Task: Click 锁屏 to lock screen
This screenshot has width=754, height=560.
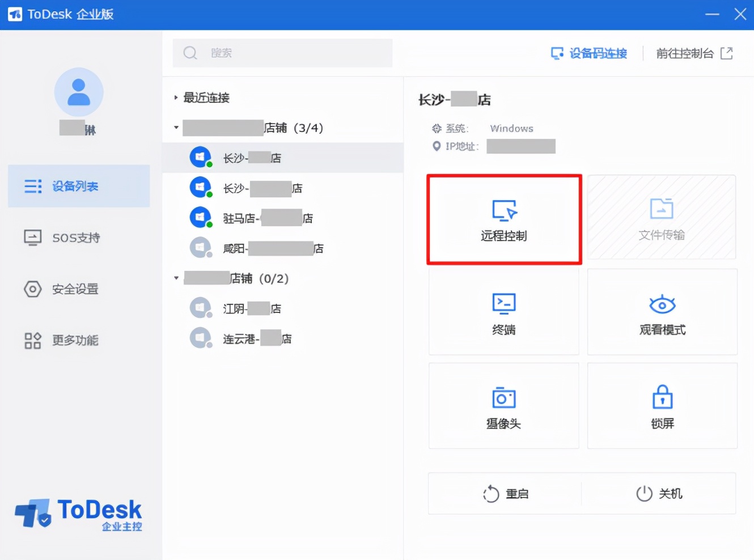Action: click(x=662, y=406)
